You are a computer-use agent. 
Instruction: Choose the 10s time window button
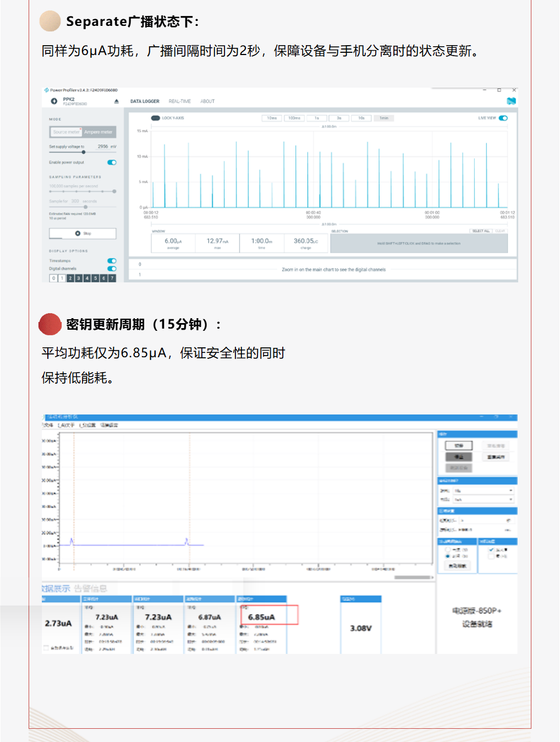361,118
